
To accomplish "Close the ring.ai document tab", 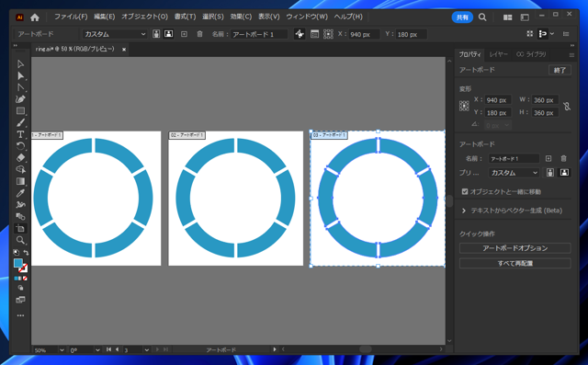I will 124,50.
